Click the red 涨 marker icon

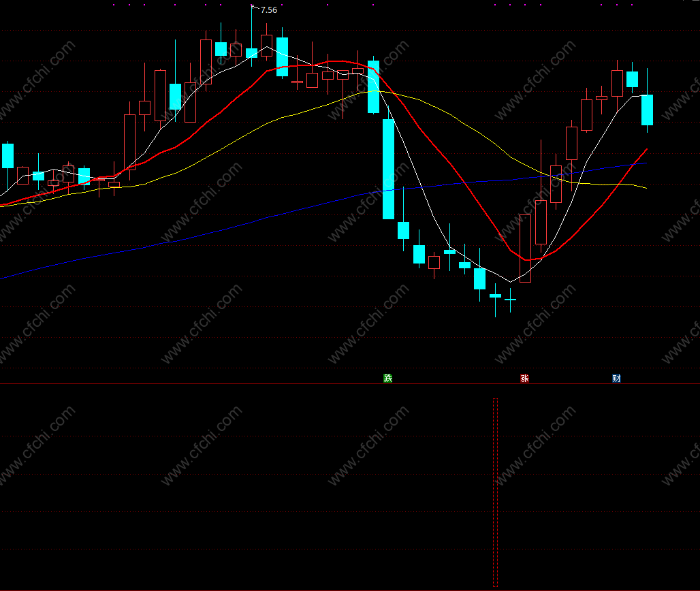tap(524, 378)
